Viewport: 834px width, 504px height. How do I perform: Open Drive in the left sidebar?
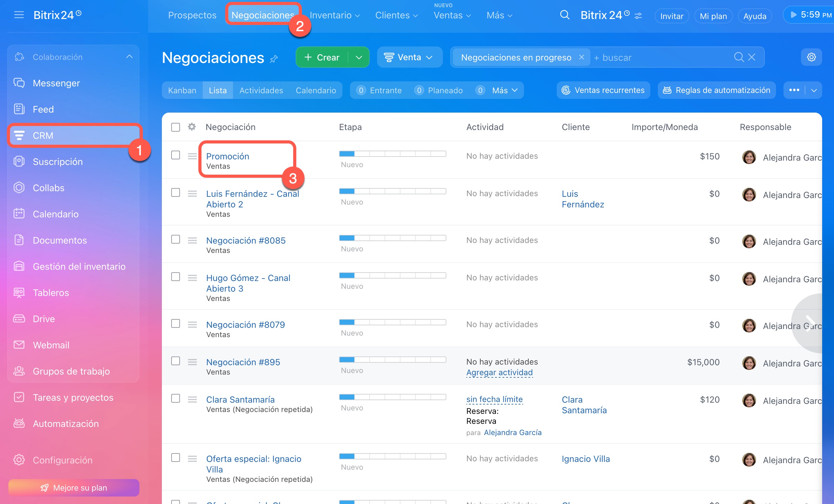(x=44, y=319)
